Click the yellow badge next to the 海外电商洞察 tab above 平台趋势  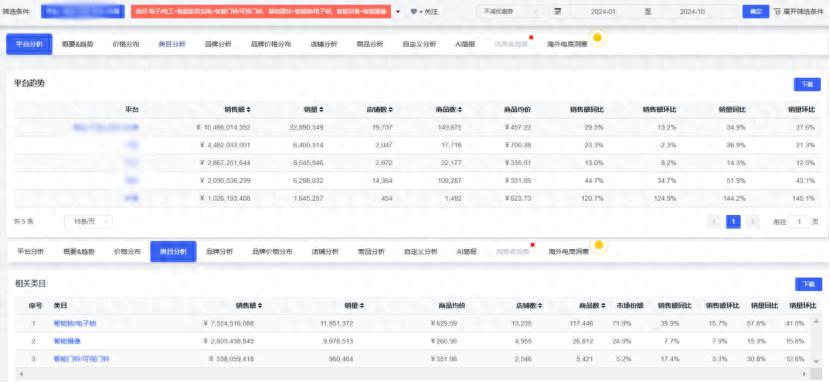[597, 38]
